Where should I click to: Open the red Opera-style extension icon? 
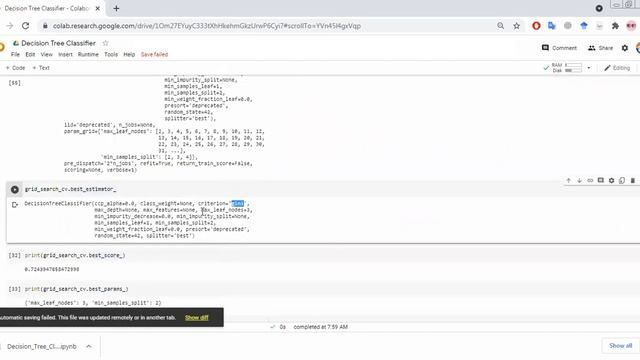536,26
